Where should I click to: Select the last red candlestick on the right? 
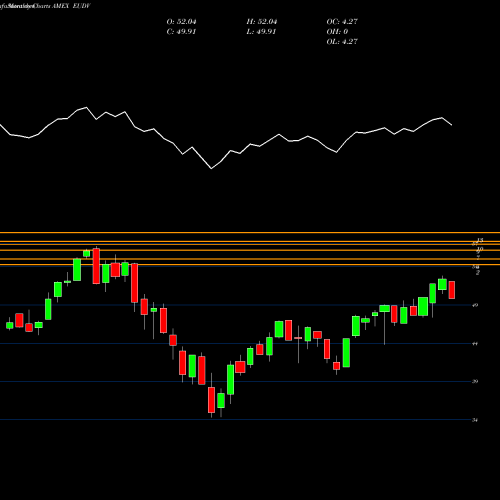(452, 290)
